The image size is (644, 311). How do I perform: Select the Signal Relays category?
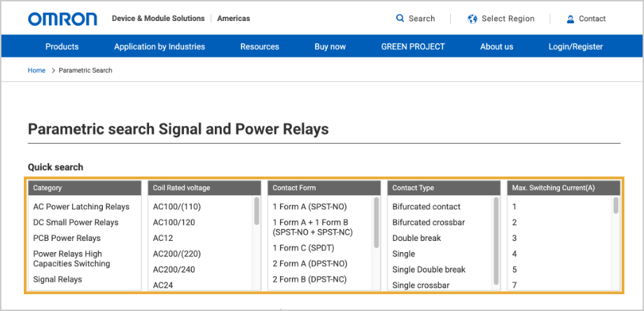57,279
